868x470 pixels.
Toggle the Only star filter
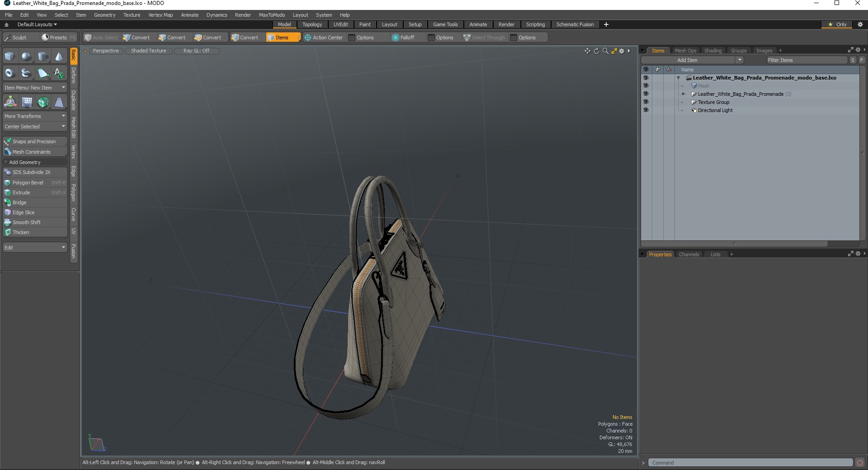click(837, 24)
